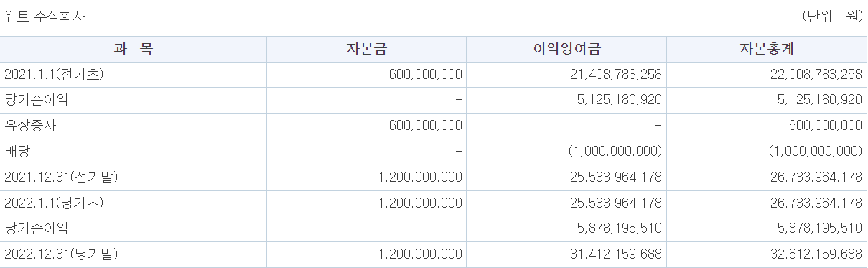Viewport: 868px width, 268px height.
Task: Click the 22,008,783,258 total equity cell
Action: click(x=807, y=74)
